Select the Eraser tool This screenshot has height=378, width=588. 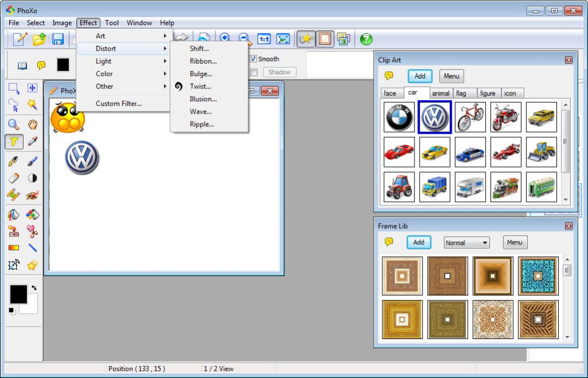tap(14, 178)
